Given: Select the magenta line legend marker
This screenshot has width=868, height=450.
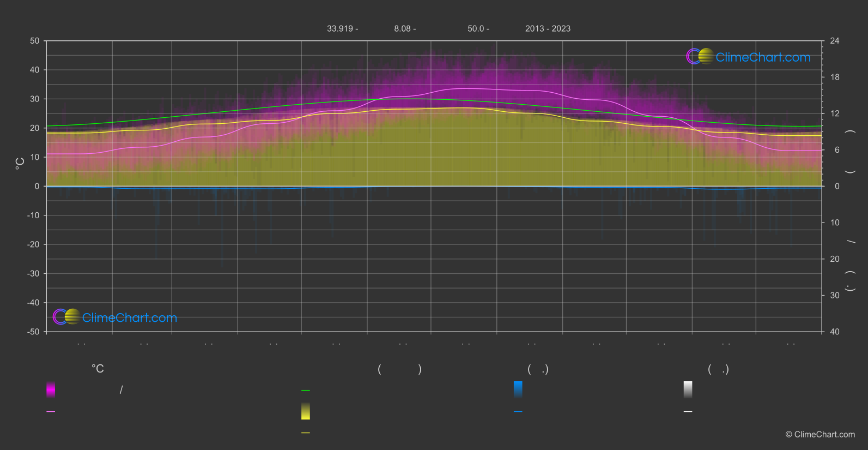Looking at the screenshot, I should (x=51, y=412).
